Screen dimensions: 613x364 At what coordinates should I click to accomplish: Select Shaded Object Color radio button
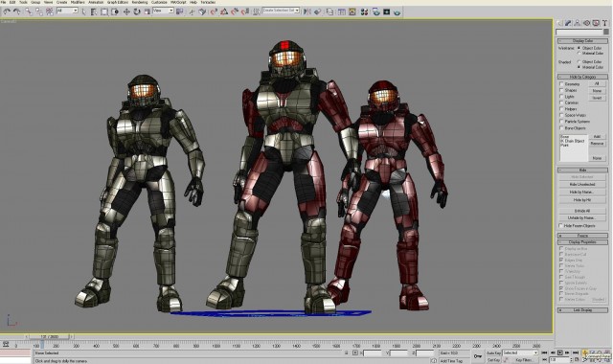[x=579, y=61]
